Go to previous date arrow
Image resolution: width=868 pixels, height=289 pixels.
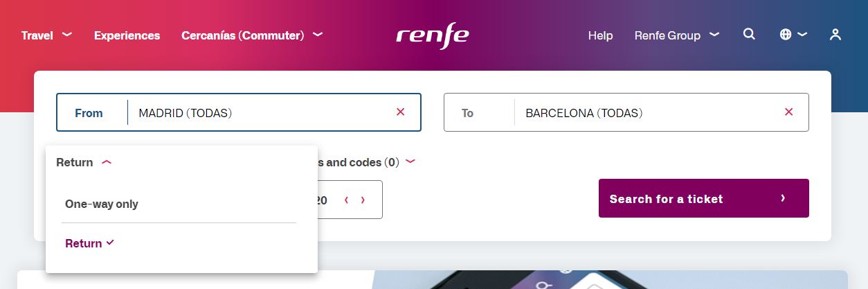[x=346, y=200]
